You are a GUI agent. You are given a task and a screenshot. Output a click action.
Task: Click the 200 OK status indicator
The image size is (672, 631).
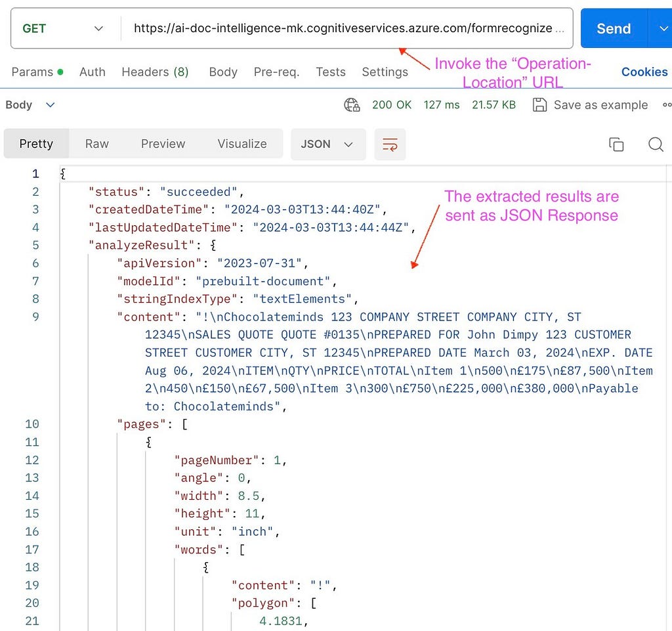pyautogui.click(x=392, y=104)
